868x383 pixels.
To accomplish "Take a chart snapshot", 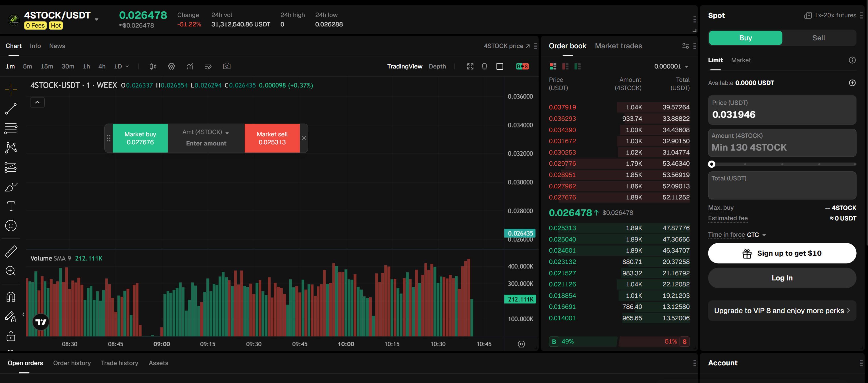I will (x=227, y=66).
